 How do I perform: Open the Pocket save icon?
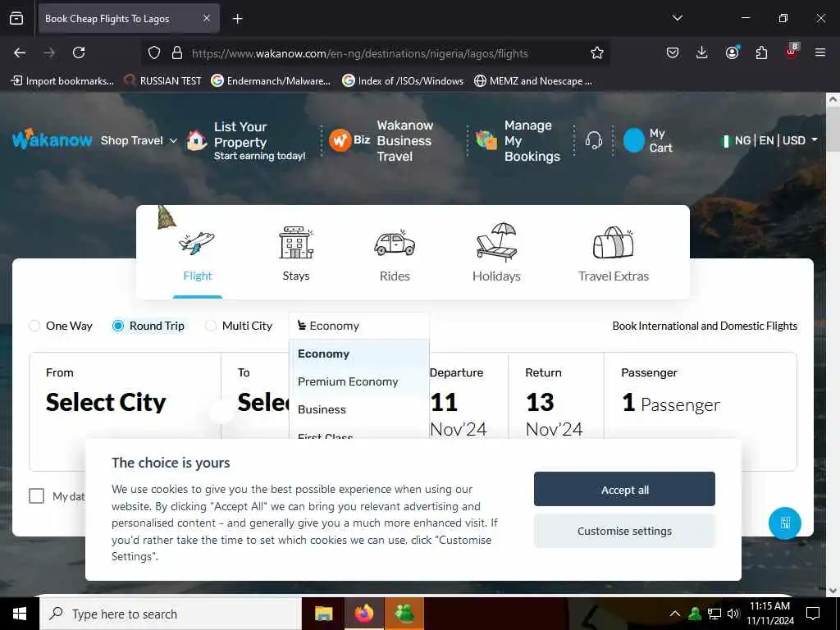(x=673, y=52)
